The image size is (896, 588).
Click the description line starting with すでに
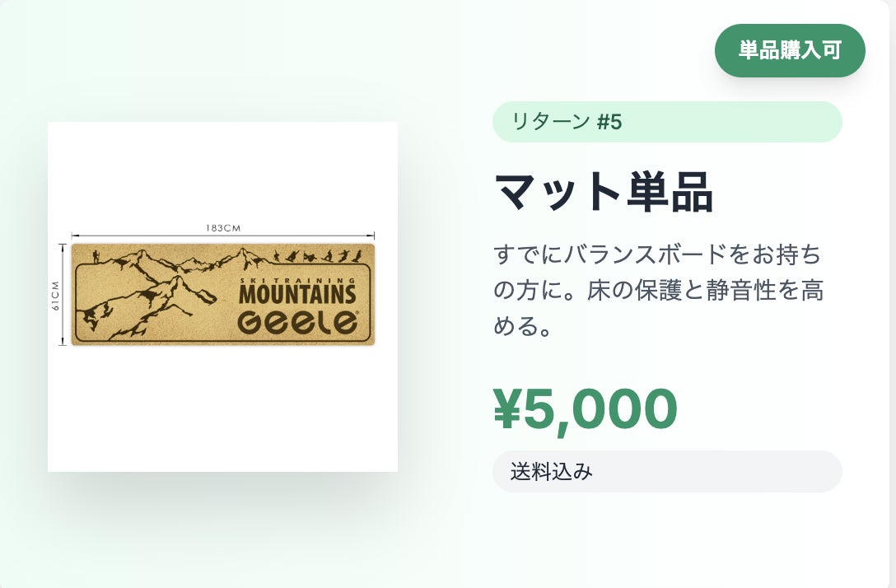(657, 254)
